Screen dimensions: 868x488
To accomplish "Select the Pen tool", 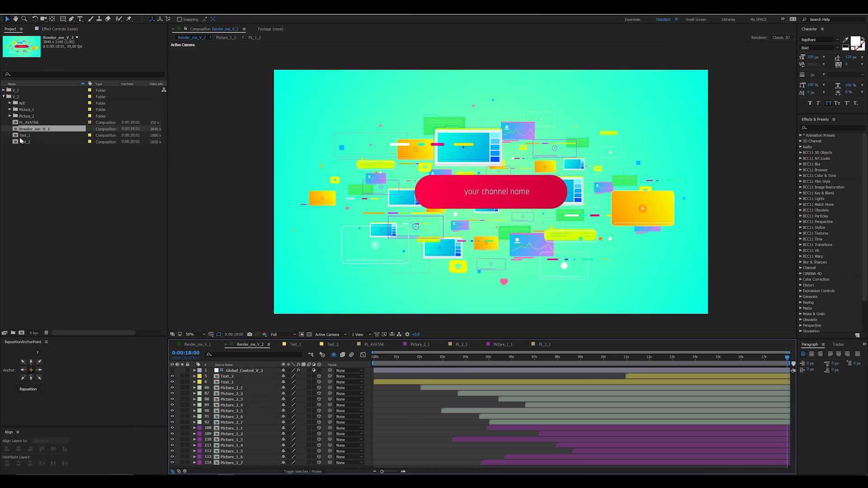I will click(x=71, y=19).
